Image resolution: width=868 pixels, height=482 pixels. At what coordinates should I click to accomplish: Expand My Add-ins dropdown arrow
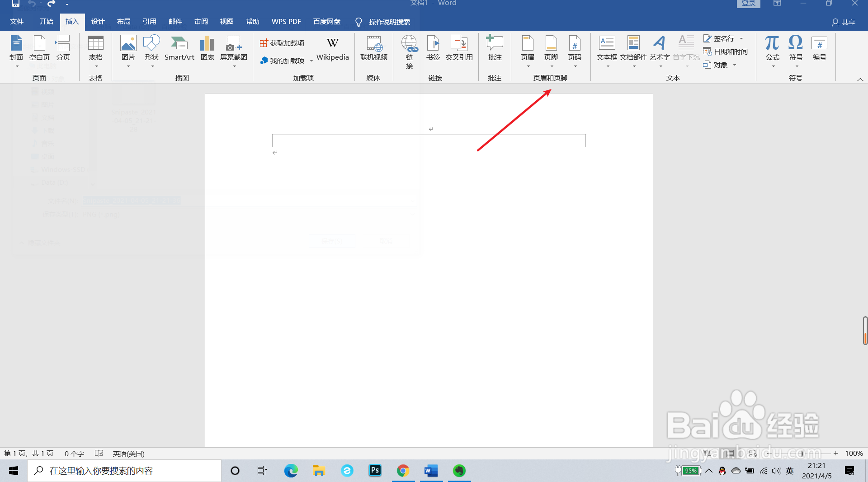click(x=311, y=61)
